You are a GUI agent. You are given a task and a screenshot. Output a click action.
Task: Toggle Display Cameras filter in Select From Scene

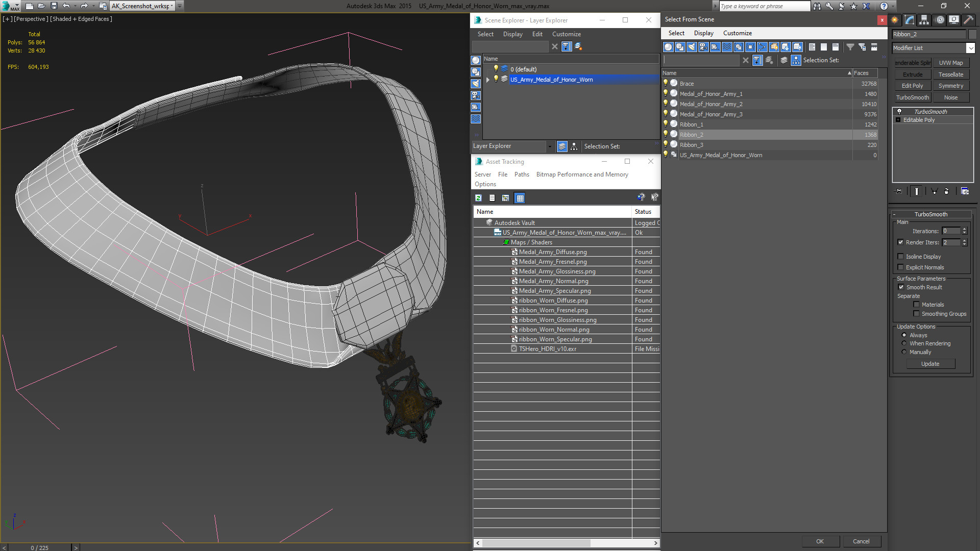coord(703,47)
